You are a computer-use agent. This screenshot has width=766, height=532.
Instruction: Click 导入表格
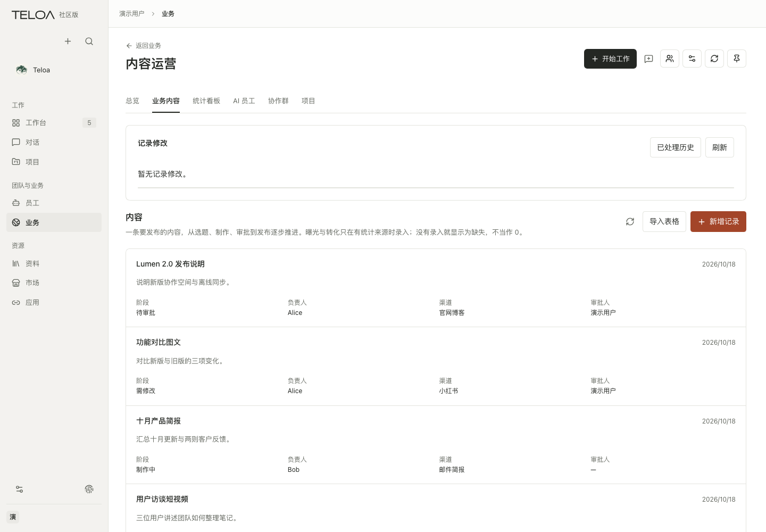(664, 221)
